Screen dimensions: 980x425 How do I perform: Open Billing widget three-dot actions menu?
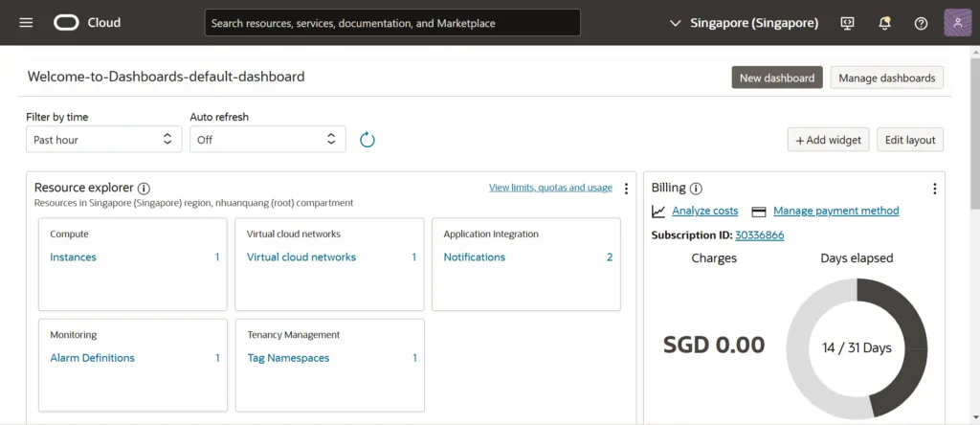934,189
